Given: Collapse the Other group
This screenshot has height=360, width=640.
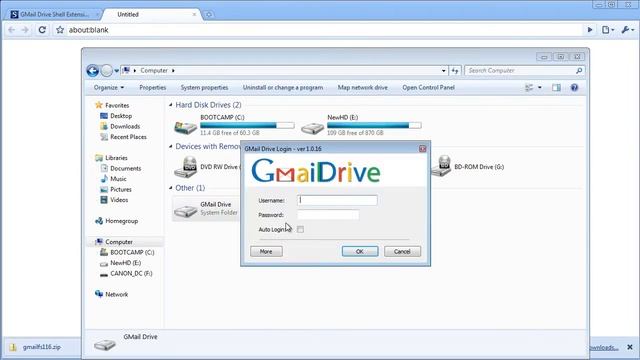Looking at the screenshot, I should 171,188.
